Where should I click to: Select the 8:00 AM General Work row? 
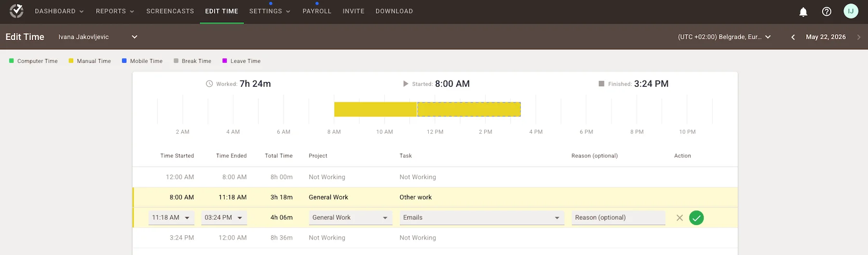[x=435, y=198]
